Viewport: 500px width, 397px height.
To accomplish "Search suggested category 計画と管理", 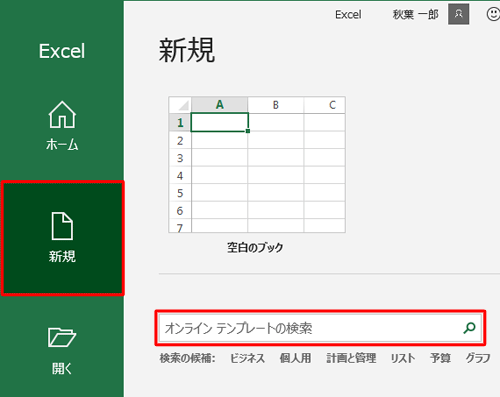I will pos(351,358).
